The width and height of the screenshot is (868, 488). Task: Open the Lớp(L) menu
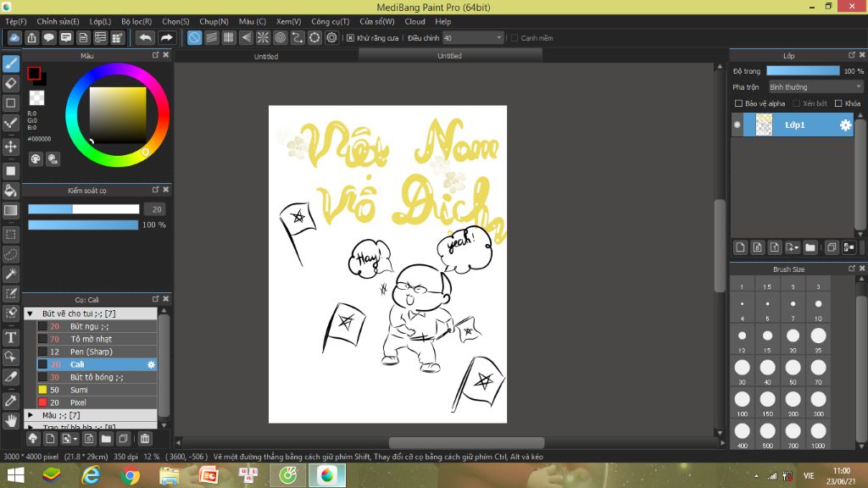click(100, 21)
